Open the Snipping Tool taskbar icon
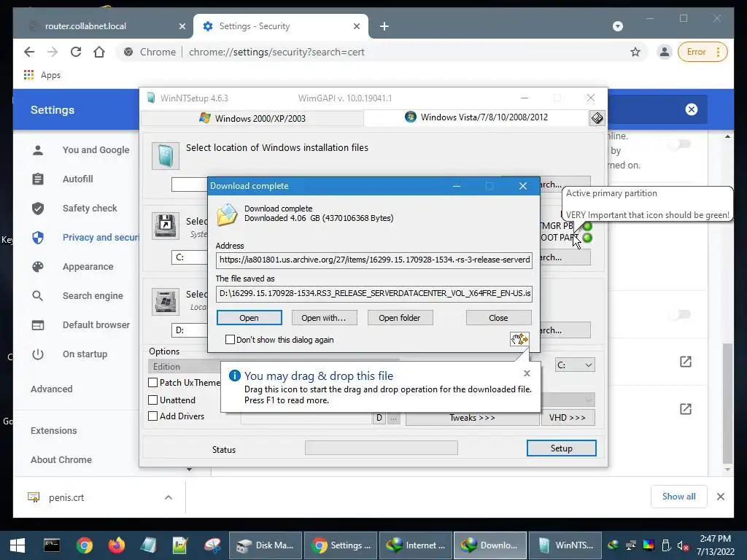Viewport: 747px width, 560px height. click(213, 545)
